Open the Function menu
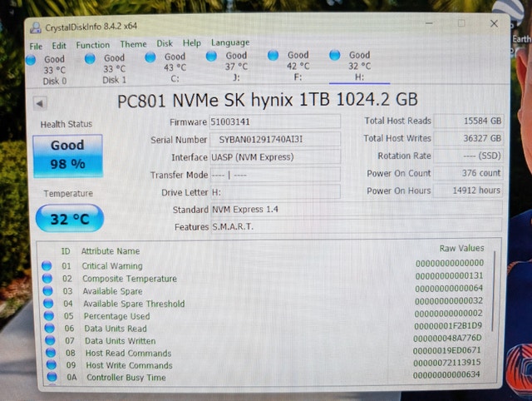 click(92, 45)
